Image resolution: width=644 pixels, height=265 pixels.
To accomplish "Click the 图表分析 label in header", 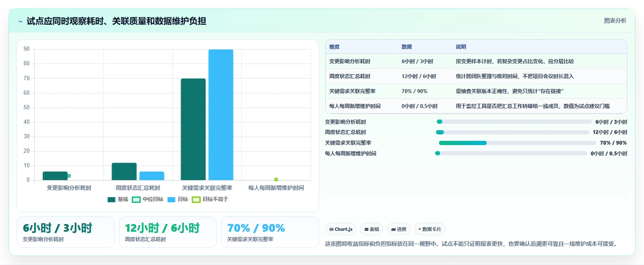I will click(615, 20).
